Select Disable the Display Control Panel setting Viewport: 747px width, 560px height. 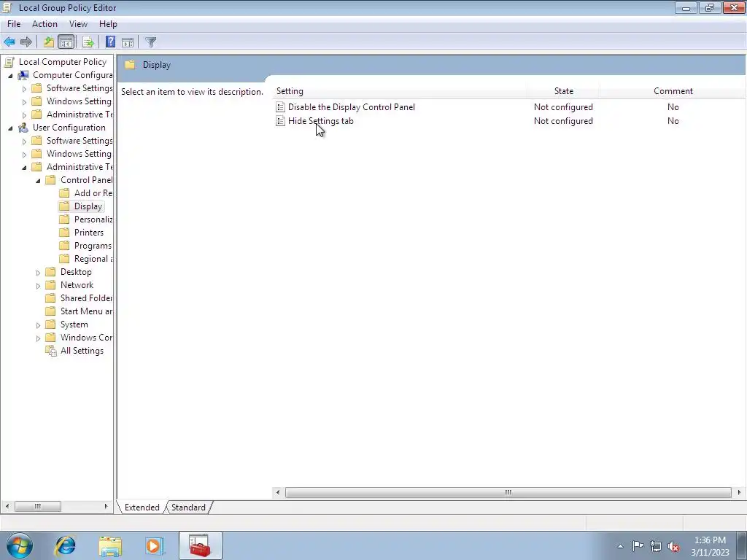coord(352,107)
